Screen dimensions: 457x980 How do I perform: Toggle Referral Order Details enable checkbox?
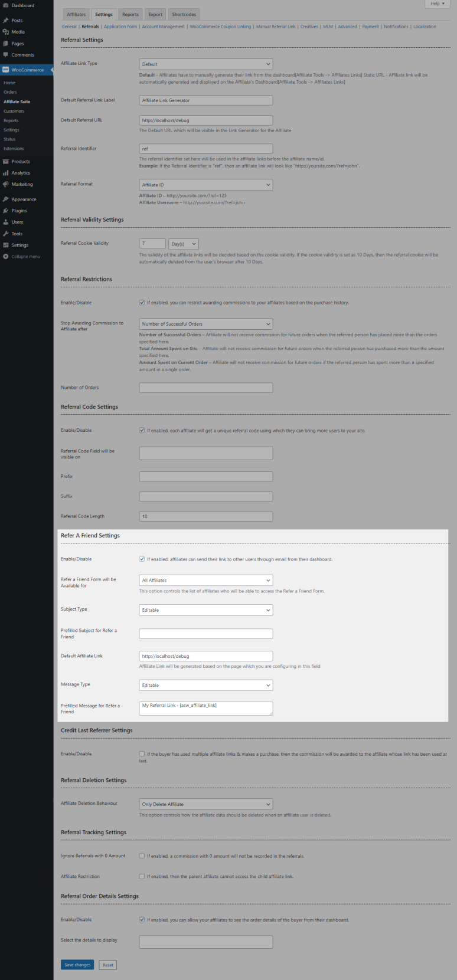click(x=142, y=919)
